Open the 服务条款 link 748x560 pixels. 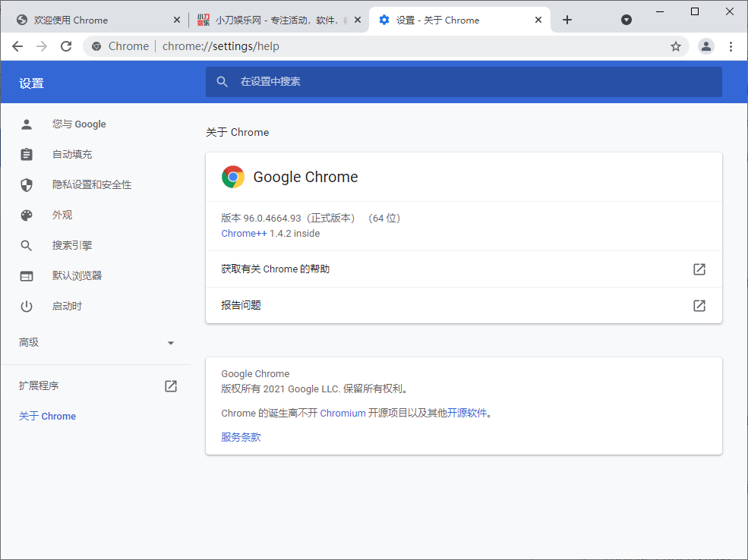click(241, 437)
